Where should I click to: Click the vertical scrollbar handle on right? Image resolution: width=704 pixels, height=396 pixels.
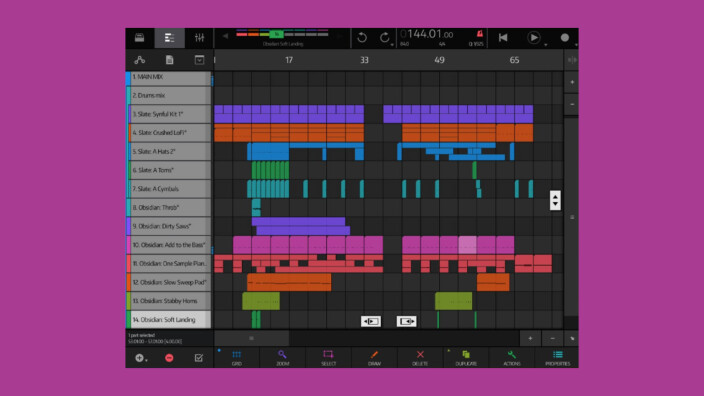click(x=572, y=217)
